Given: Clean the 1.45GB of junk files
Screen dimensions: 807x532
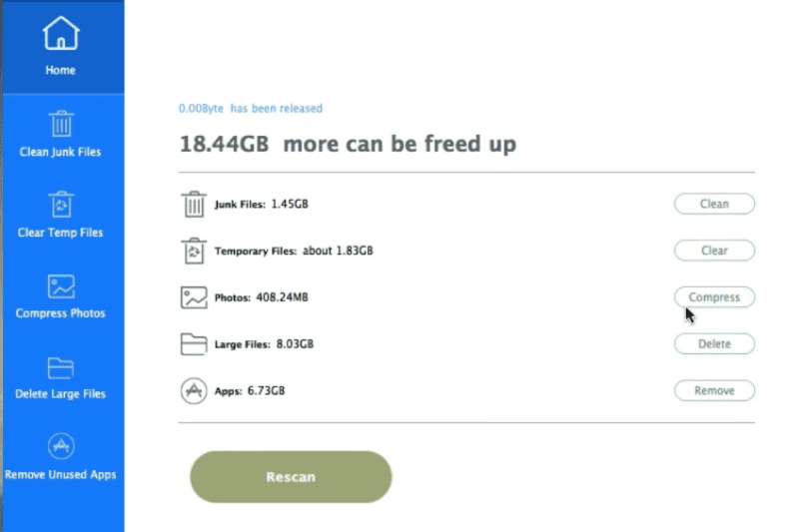Looking at the screenshot, I should click(714, 204).
